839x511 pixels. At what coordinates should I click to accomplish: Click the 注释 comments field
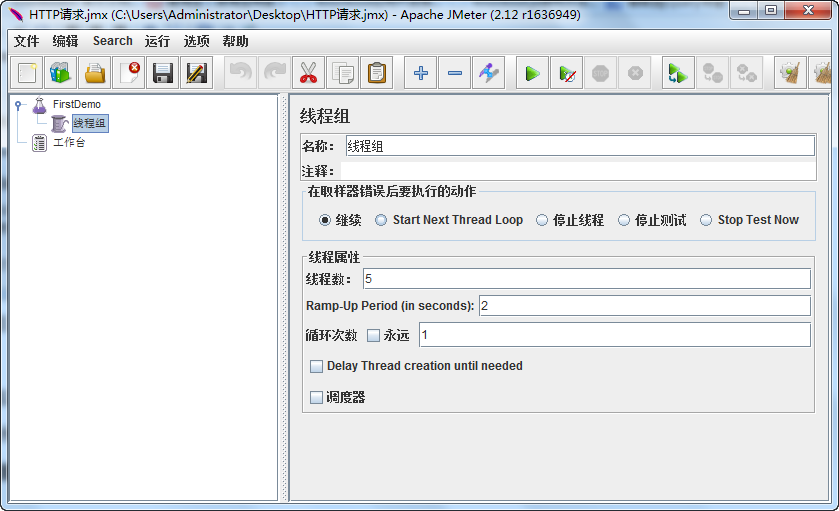pos(578,171)
